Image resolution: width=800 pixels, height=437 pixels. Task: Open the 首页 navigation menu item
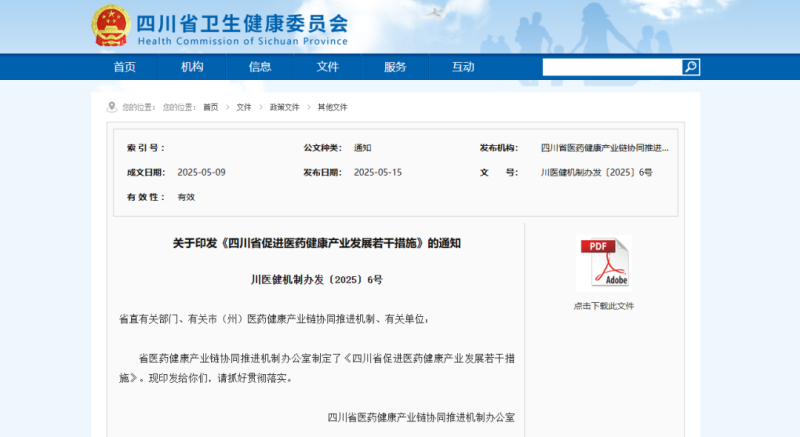coord(124,67)
